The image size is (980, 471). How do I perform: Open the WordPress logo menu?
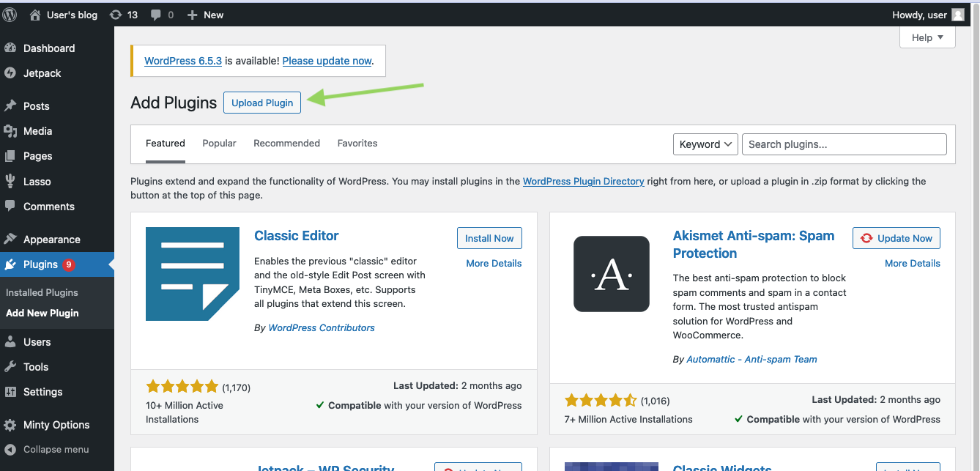click(10, 15)
